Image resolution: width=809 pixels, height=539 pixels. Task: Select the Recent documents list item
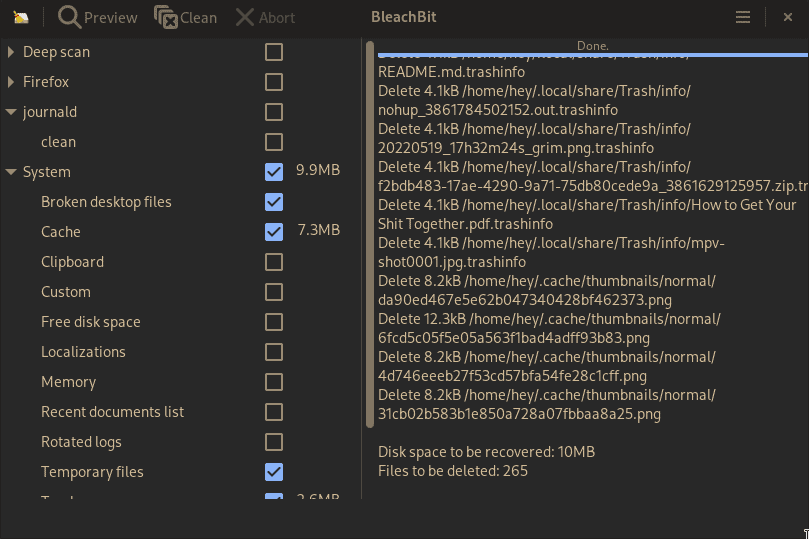pos(112,412)
